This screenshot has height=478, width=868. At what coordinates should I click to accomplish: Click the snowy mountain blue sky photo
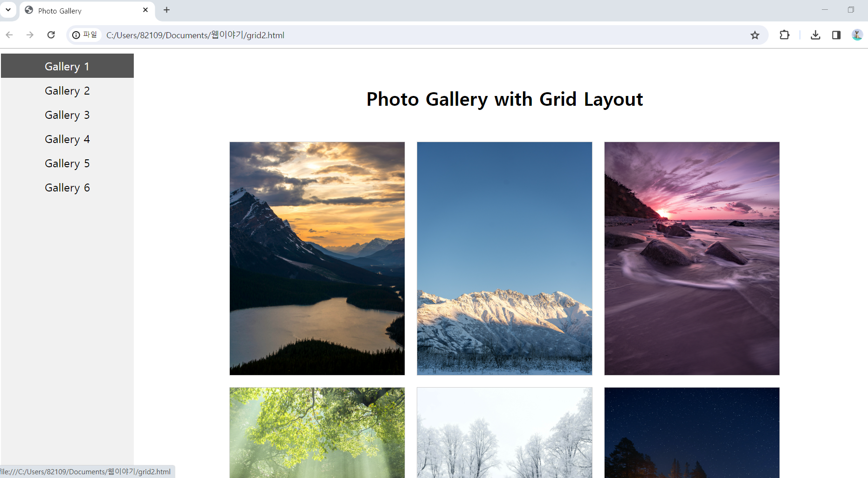pos(504,259)
